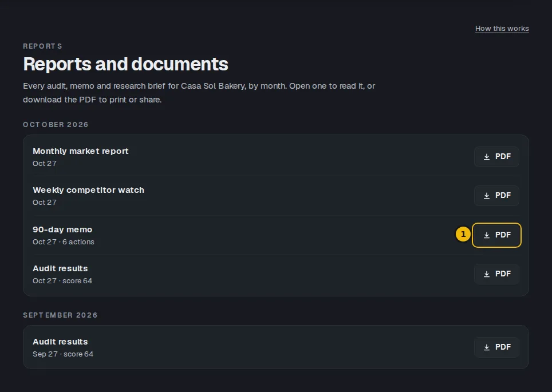
Task: Download the 90-day memo PDF
Action: point(496,235)
